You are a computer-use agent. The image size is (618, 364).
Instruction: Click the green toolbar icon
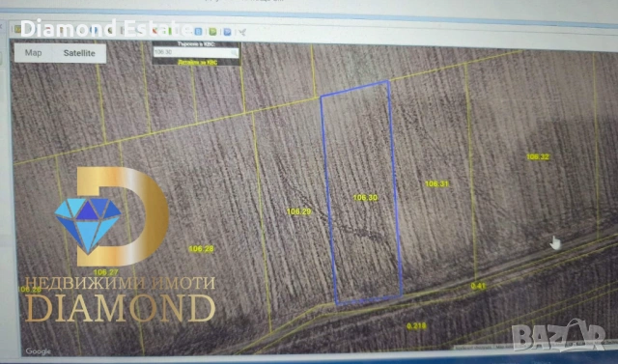[212, 32]
